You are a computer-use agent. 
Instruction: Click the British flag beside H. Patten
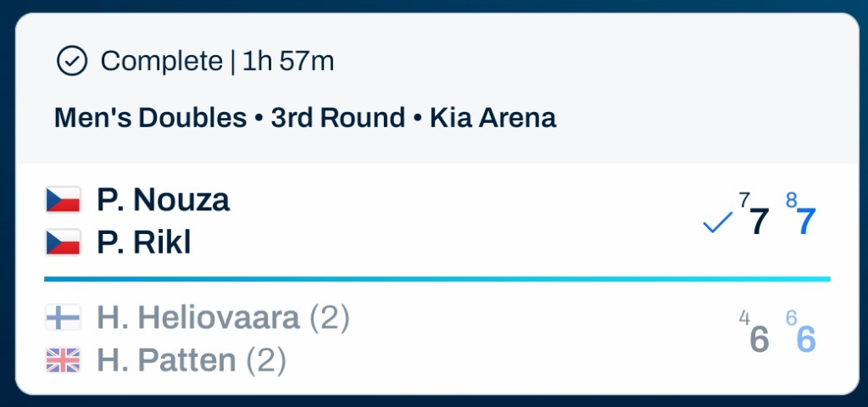click(x=63, y=361)
